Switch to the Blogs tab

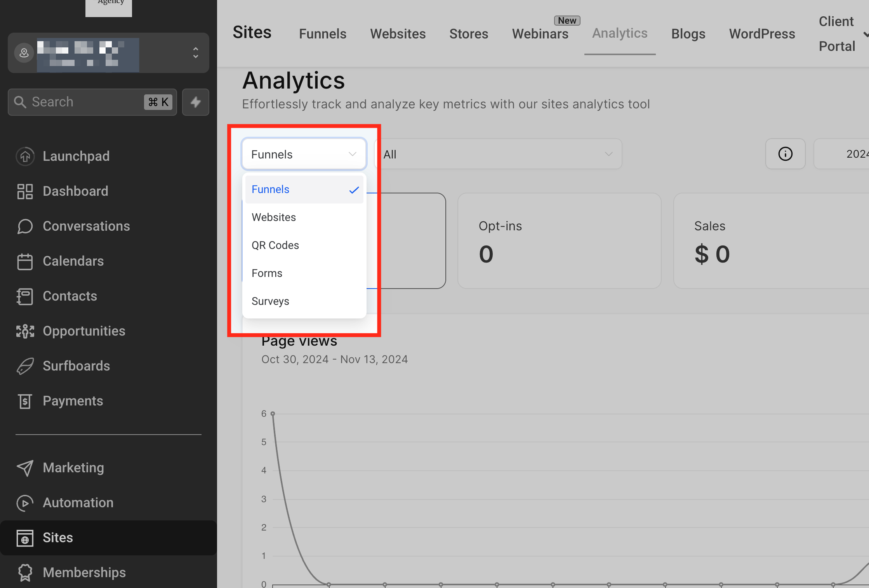point(688,34)
